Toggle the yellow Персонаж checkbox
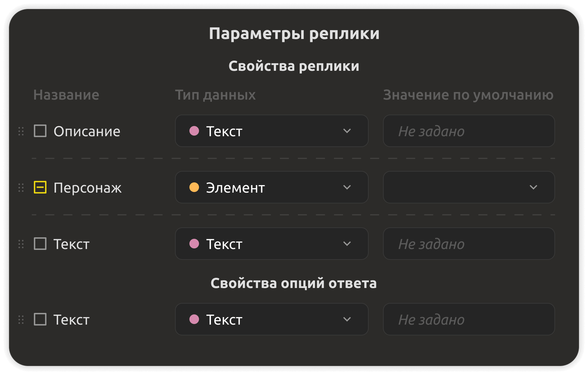588x375 pixels. (40, 187)
